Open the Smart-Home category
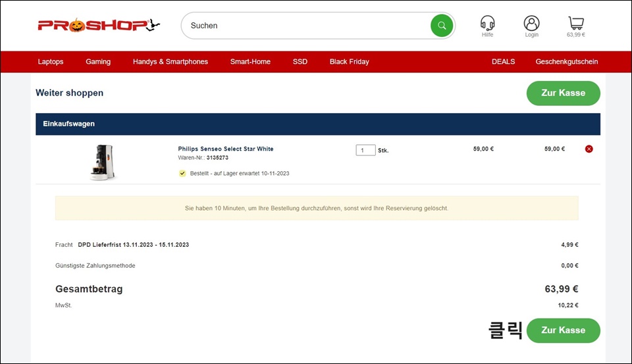 pos(250,62)
